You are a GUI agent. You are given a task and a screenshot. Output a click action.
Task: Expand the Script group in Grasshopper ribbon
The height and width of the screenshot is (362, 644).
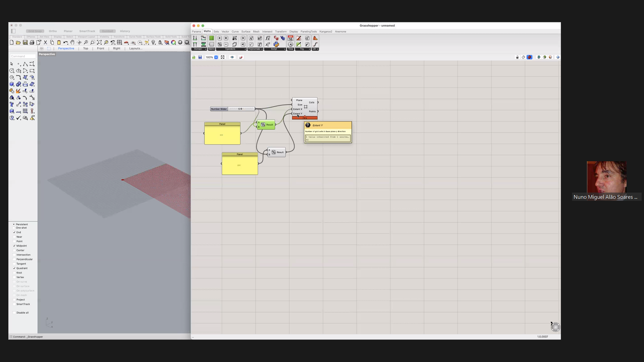pos(285,49)
